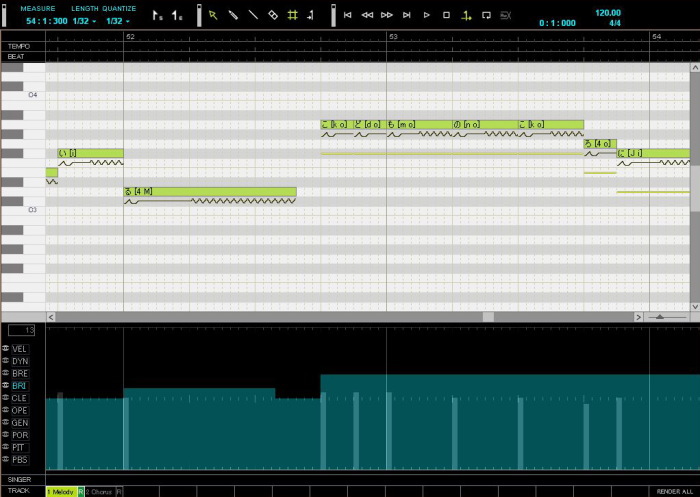This screenshot has width=700, height=497.
Task: Rewind playback position
Action: (x=367, y=15)
